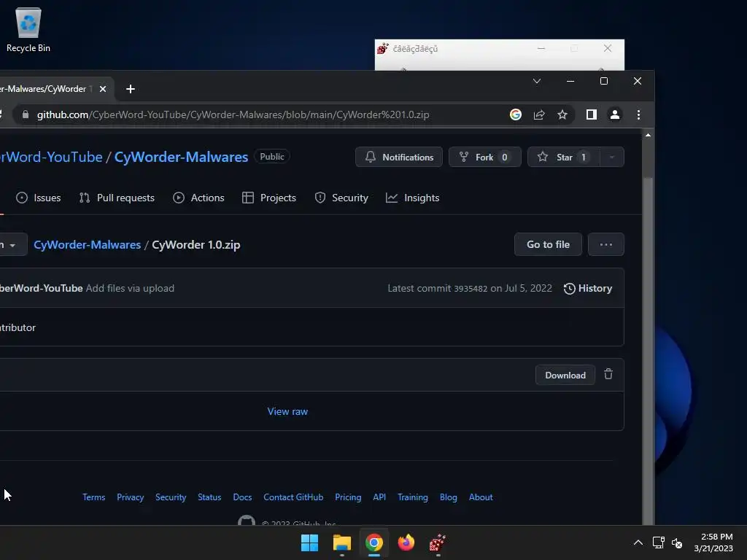This screenshot has width=747, height=560.
Task: Click the padlock site info icon
Action: coord(26,114)
